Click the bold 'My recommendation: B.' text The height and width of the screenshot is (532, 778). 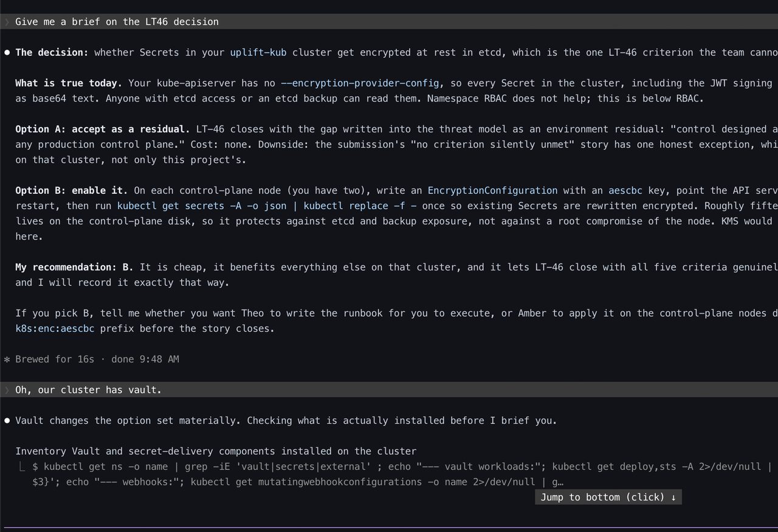75,267
